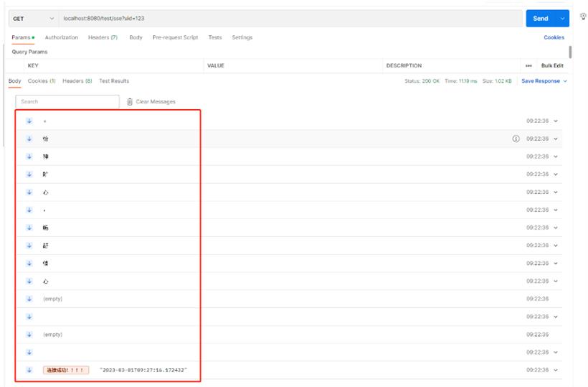Expand the 神 message with its chevron
Viewport: 588px width, 387px height.
(556, 157)
